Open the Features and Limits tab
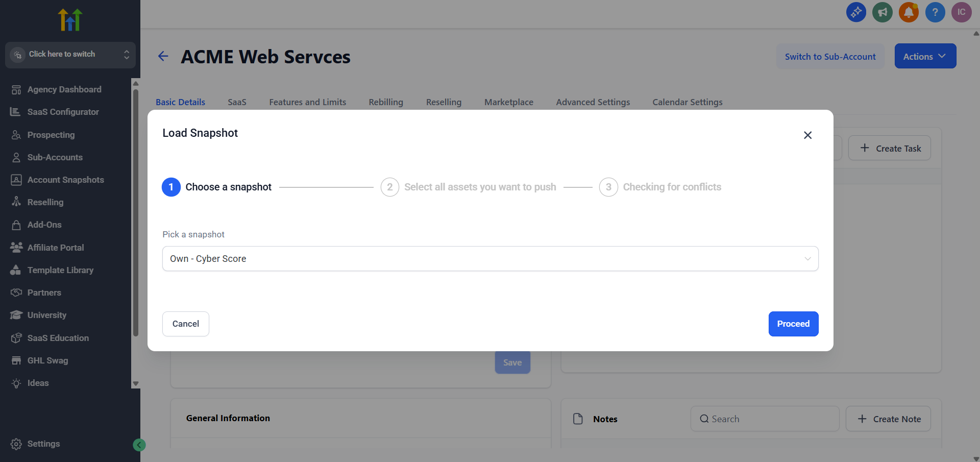Image resolution: width=980 pixels, height=462 pixels. 308,102
